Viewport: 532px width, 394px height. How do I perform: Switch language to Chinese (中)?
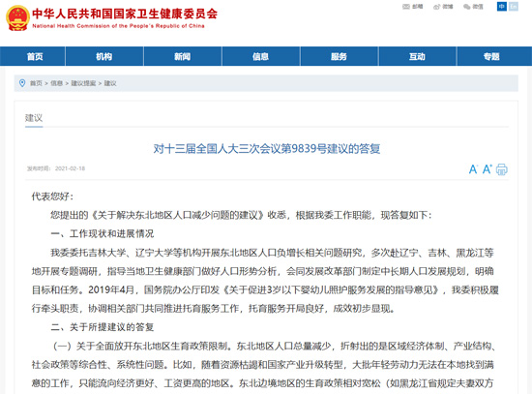[502, 7]
